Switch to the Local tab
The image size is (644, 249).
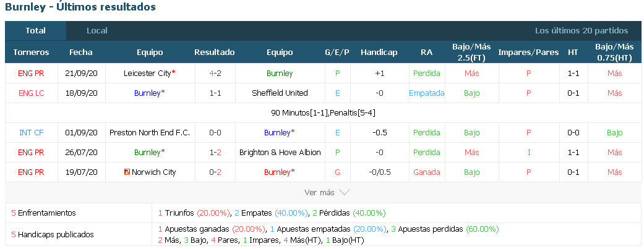[97, 31]
